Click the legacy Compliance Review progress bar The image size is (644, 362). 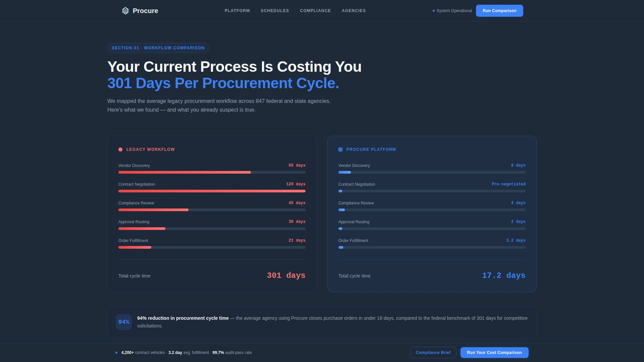(x=212, y=210)
